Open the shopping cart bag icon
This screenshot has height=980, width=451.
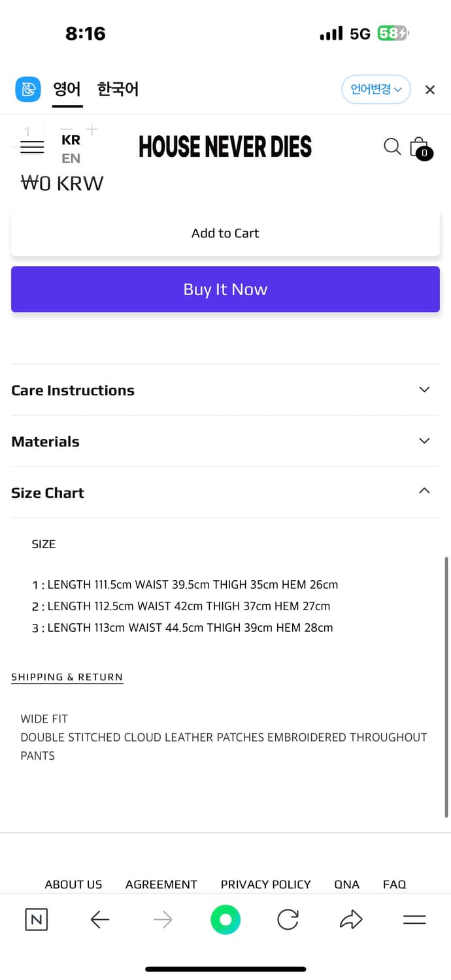tap(420, 148)
